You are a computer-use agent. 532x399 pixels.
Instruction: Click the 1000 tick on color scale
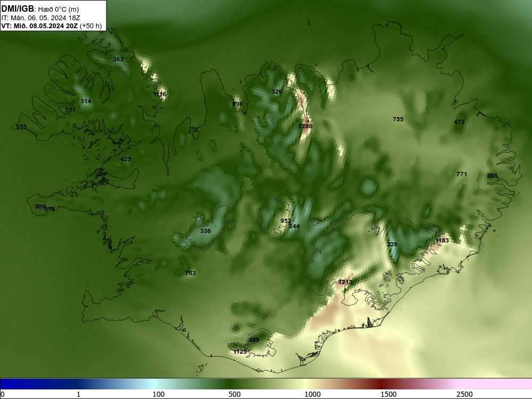pyautogui.click(x=312, y=394)
